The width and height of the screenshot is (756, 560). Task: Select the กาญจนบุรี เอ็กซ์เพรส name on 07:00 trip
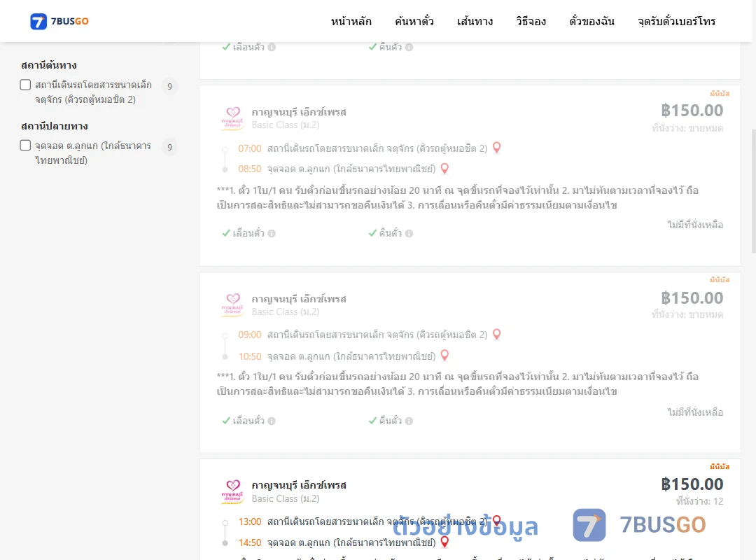click(299, 112)
